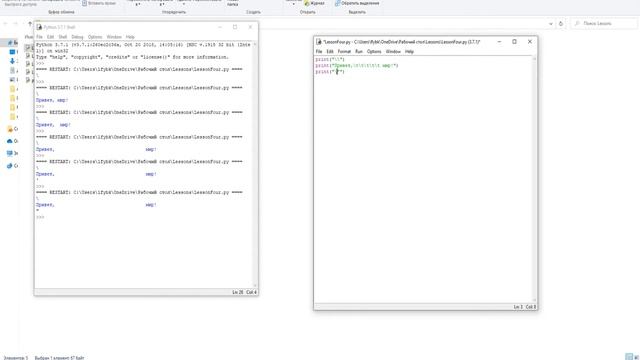Image resolution: width=640 pixels, height=360 pixels.
Task: Select This PC monitor icon in sidebar
Action: point(10,153)
